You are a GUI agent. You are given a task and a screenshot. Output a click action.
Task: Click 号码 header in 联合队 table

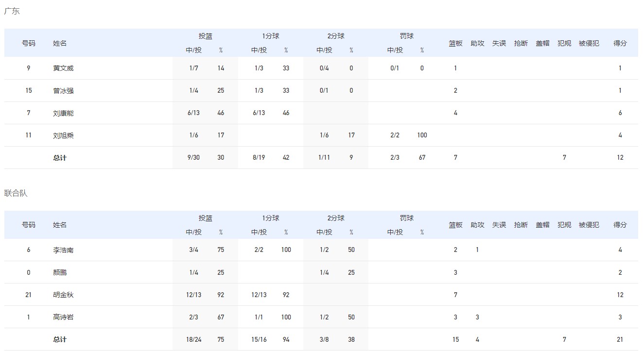tap(29, 225)
